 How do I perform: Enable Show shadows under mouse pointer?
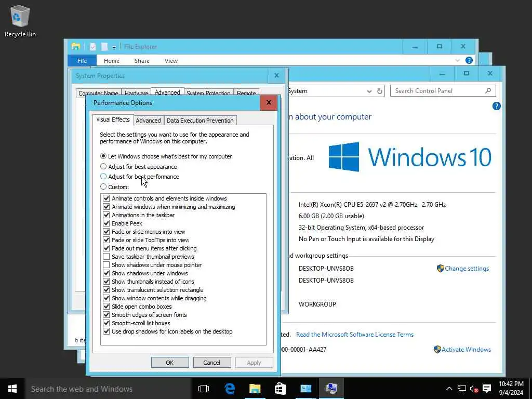[x=106, y=264]
